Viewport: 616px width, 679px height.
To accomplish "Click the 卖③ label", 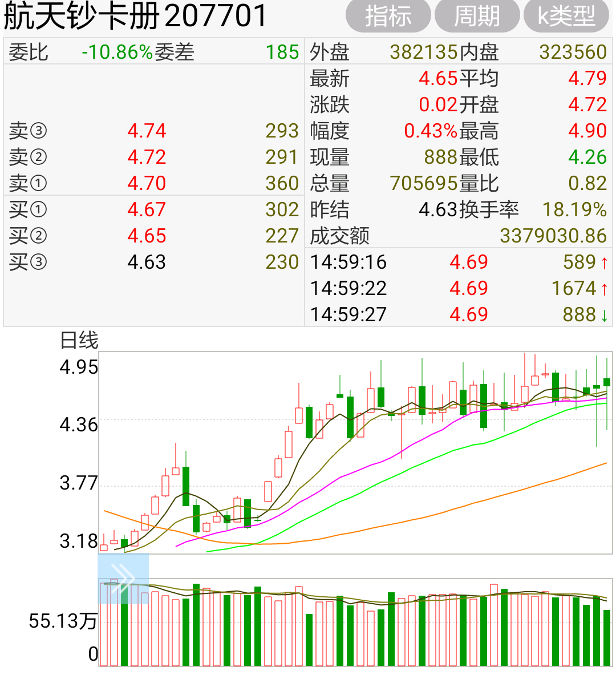I will (x=28, y=131).
